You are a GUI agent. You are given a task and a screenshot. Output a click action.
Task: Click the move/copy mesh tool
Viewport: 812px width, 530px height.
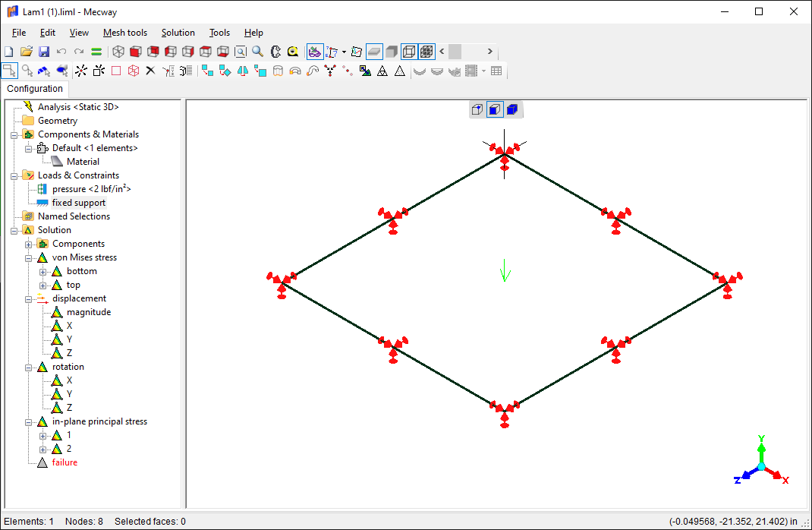tap(208, 71)
